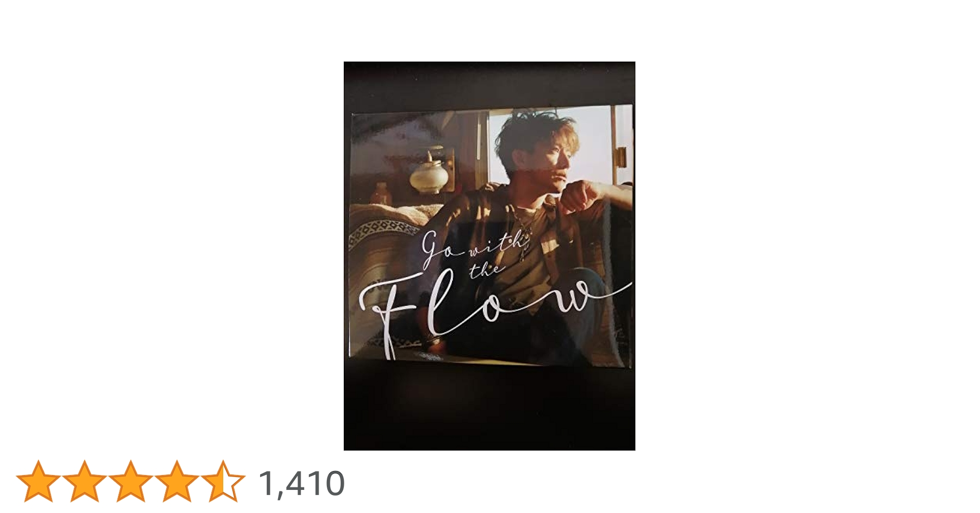Click the 'Go with the' handwritten title text
The width and height of the screenshot is (980, 513).
472,252
